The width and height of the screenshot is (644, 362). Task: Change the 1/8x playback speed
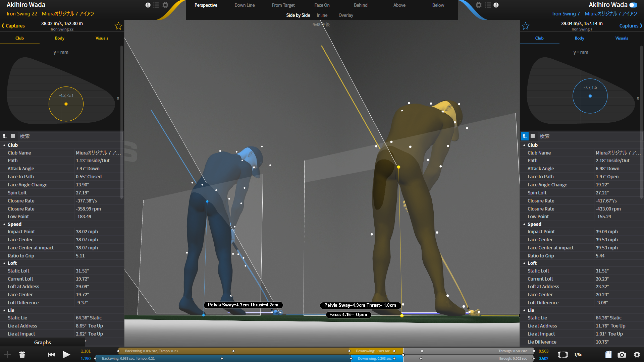(578, 355)
